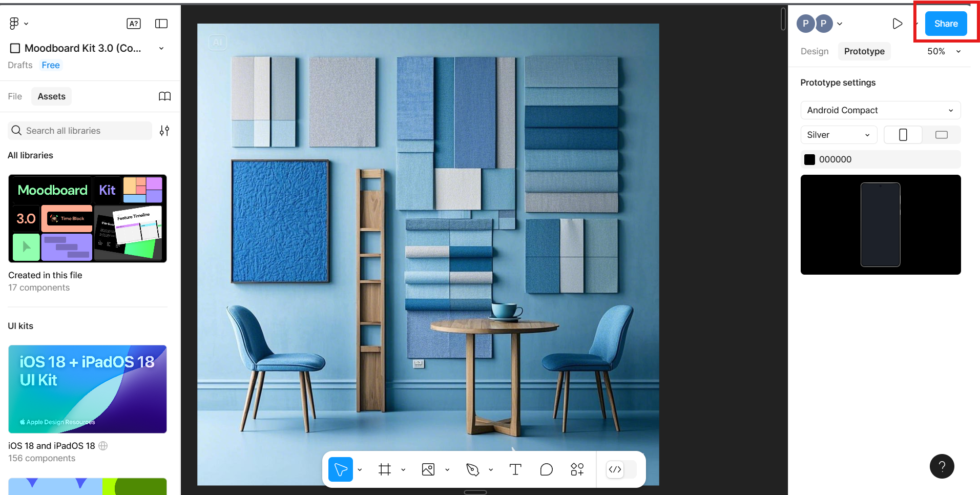Click the blue Share button
This screenshot has width=980, height=495.
(946, 24)
